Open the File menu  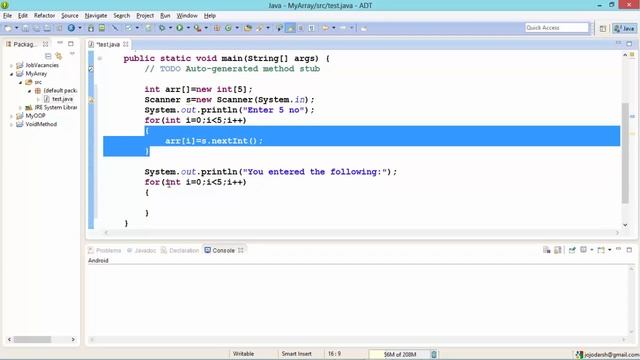point(7,16)
